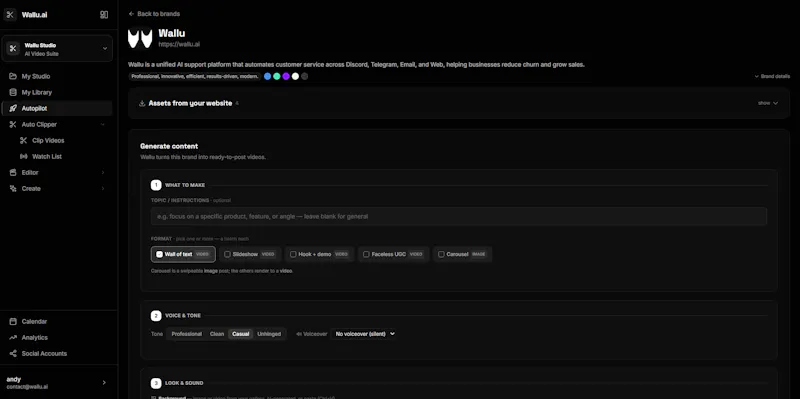Click the speaker icon next to Voiceover

pyautogui.click(x=299, y=334)
